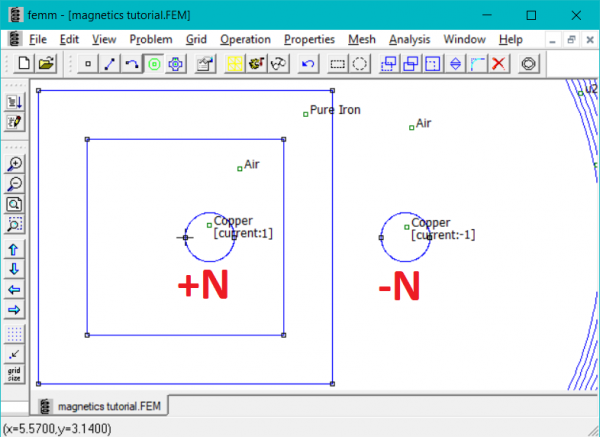Click the Open file folder icon
This screenshot has width=600, height=437.
[x=46, y=63]
